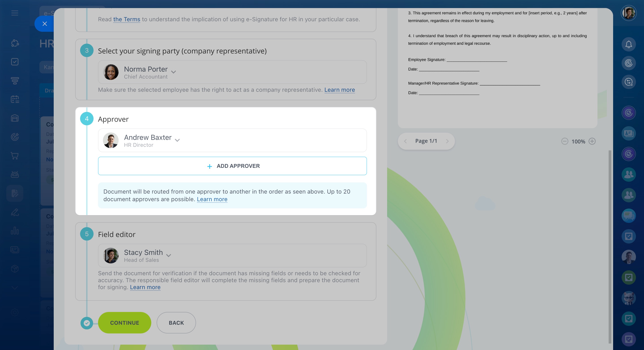Screen dimensions: 644x350
Task: Open the Terms link
Action: point(126,19)
